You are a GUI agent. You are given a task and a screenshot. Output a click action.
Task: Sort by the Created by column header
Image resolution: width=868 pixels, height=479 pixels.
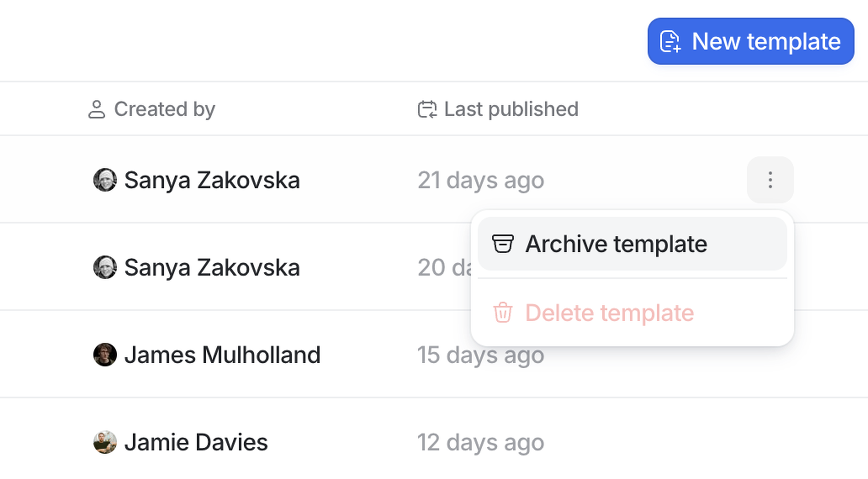click(164, 109)
